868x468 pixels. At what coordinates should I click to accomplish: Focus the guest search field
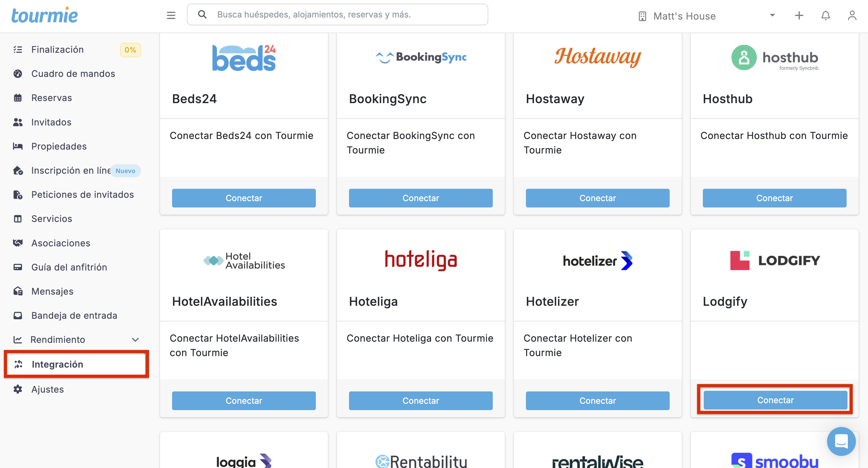pos(337,14)
